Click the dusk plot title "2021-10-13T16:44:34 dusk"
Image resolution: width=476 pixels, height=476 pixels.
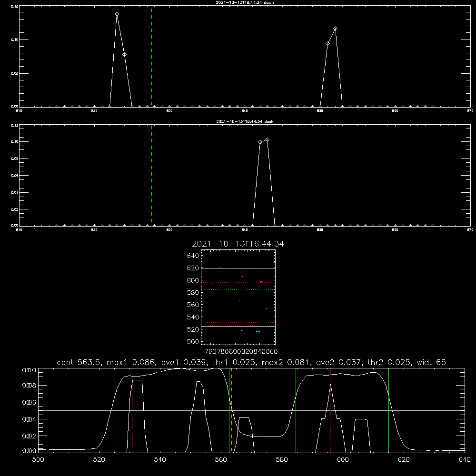tap(245, 121)
